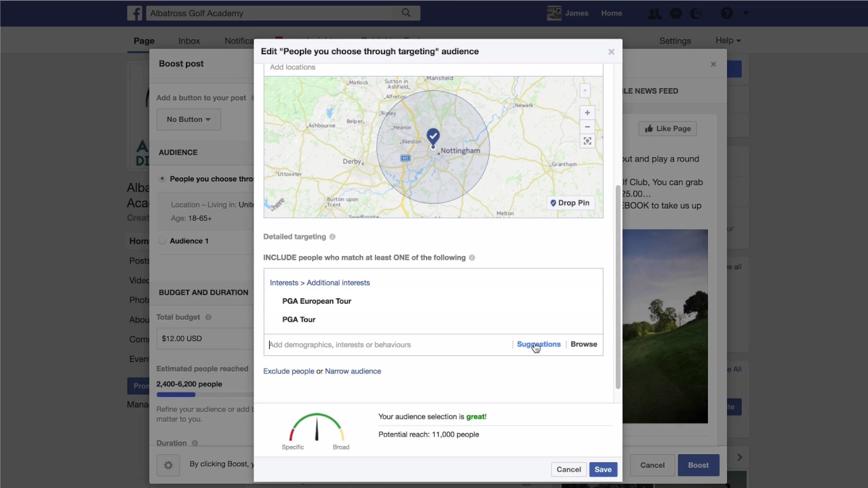This screenshot has width=868, height=488.
Task: Switch to the Notifications tab
Action: 239,41
